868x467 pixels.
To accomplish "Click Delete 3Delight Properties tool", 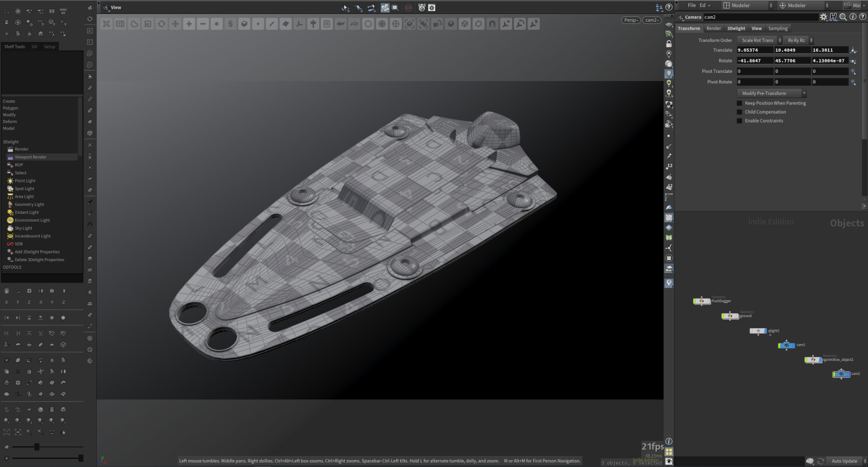I will [x=39, y=259].
